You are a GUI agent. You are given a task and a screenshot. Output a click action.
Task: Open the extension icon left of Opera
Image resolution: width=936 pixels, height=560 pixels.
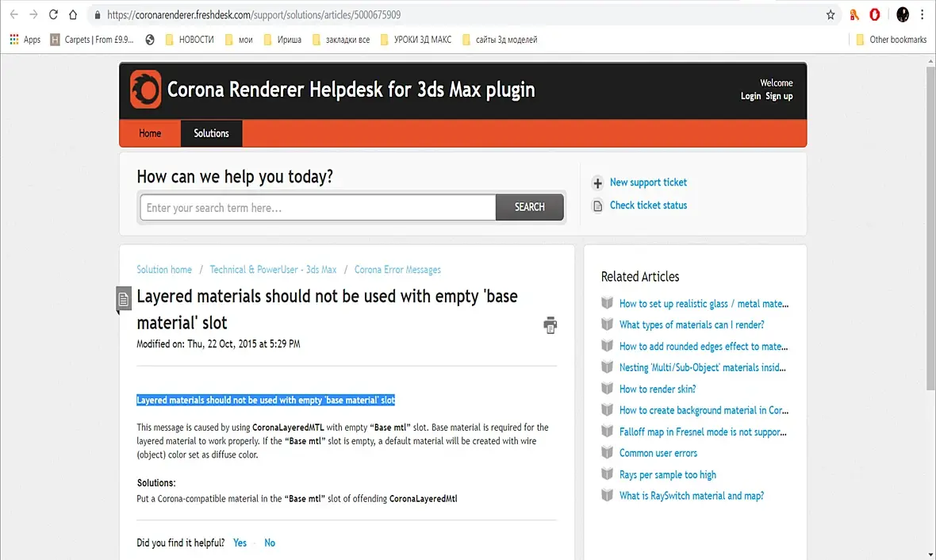(x=854, y=15)
